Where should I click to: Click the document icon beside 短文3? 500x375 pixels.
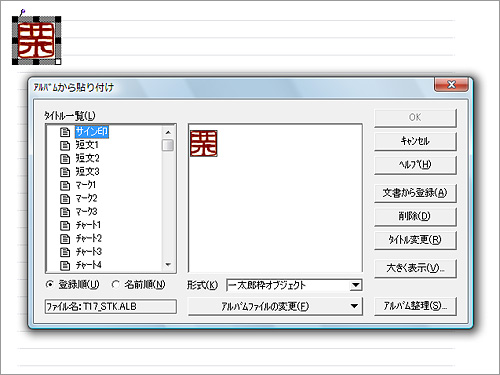point(65,172)
